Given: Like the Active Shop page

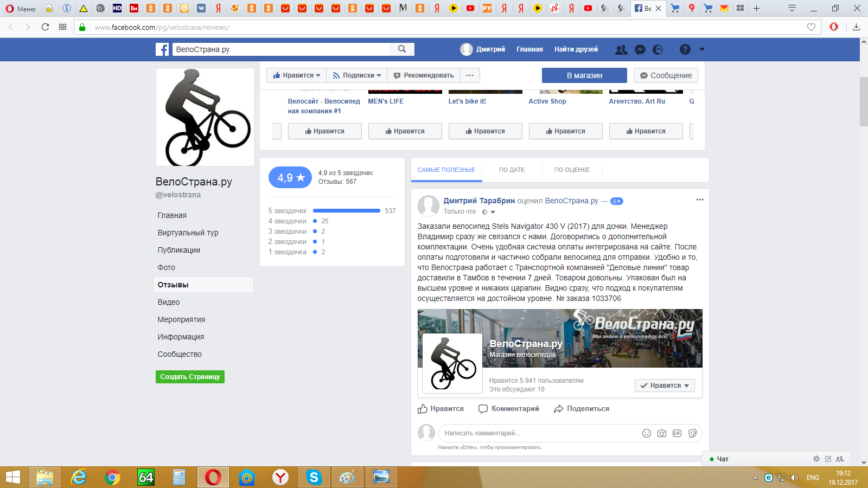Looking at the screenshot, I should point(565,131).
